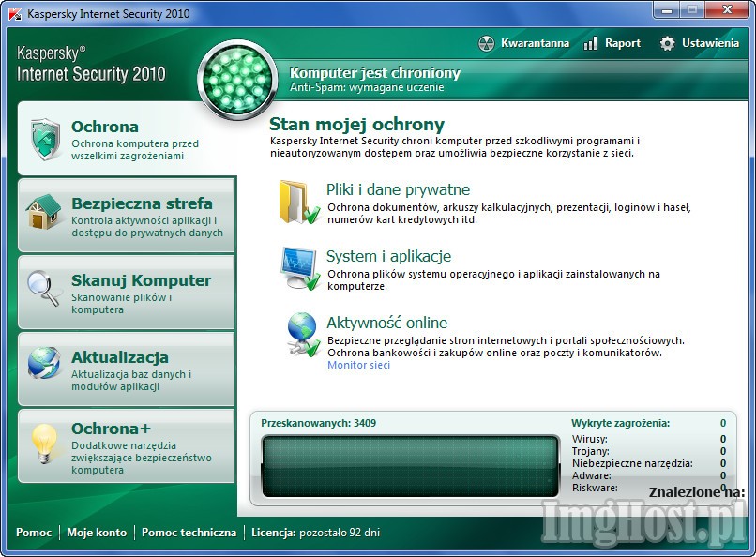Open Pliki i dane prywatne heading
The height and width of the screenshot is (557, 756).
tap(398, 189)
